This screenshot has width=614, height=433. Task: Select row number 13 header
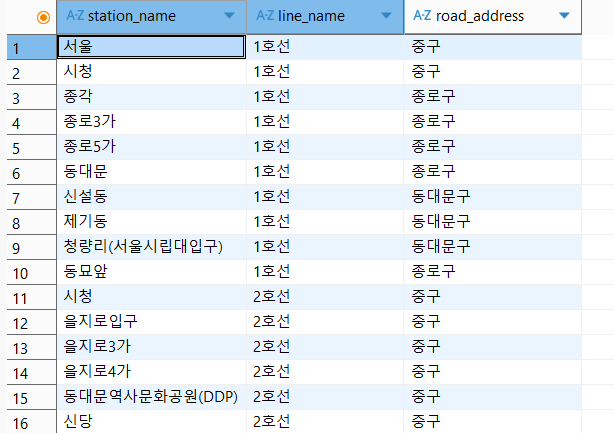(x=31, y=348)
